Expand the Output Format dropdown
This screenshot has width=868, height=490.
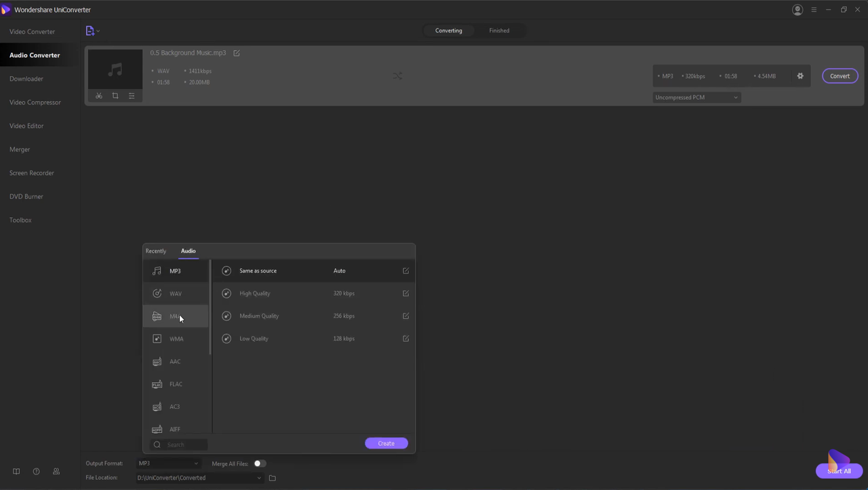pyautogui.click(x=167, y=464)
